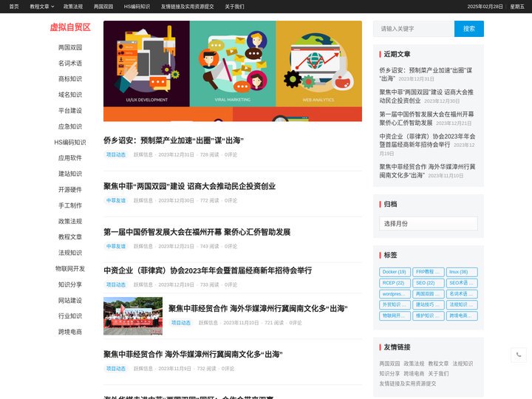Open 友情链接及实用资源提交 under 友情链接 panel

407,383
